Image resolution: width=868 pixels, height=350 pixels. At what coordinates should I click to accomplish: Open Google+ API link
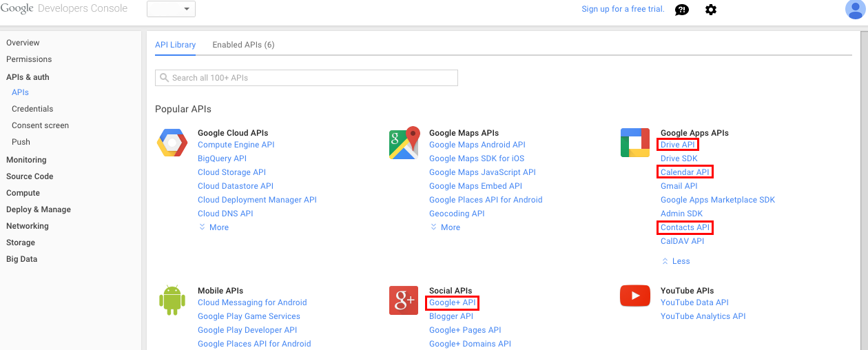[x=452, y=302]
